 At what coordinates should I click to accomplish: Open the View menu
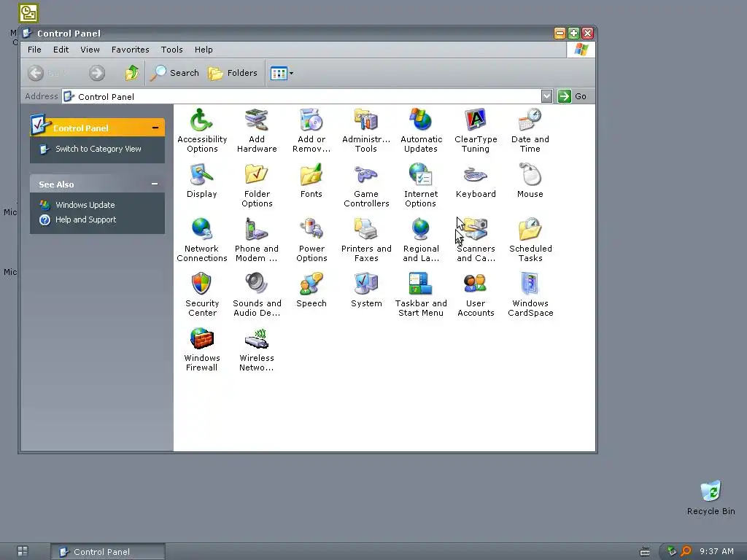tap(90, 50)
